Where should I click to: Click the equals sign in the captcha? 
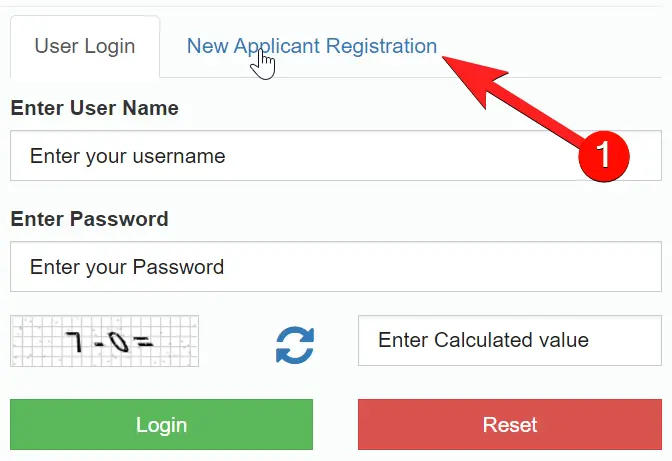143,341
